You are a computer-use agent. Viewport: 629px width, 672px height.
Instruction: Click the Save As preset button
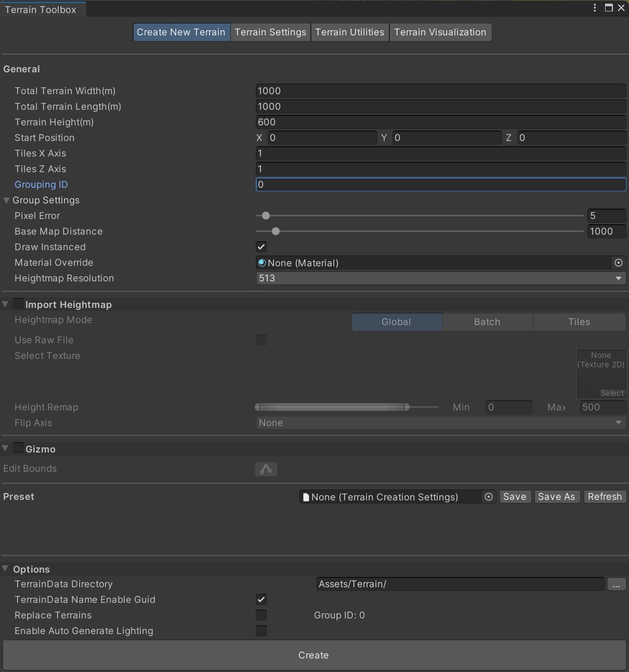556,497
